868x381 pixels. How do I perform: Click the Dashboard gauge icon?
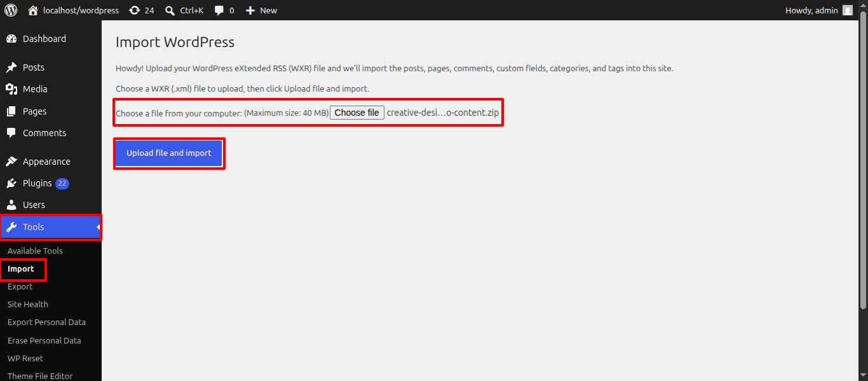point(11,39)
